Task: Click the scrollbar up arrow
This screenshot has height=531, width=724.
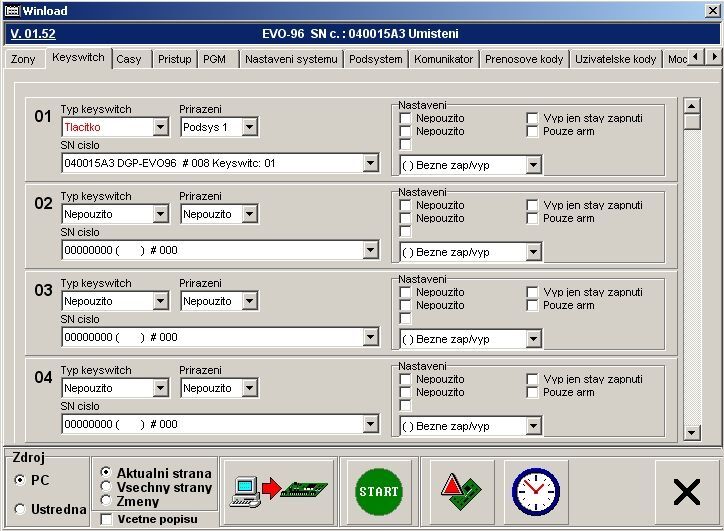Action: [691, 105]
